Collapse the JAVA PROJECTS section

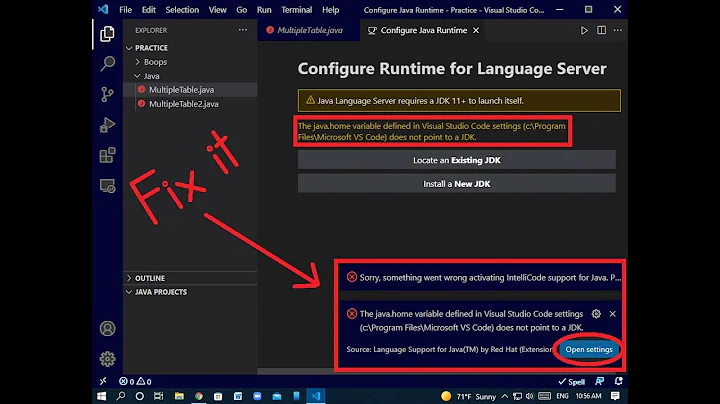click(129, 292)
